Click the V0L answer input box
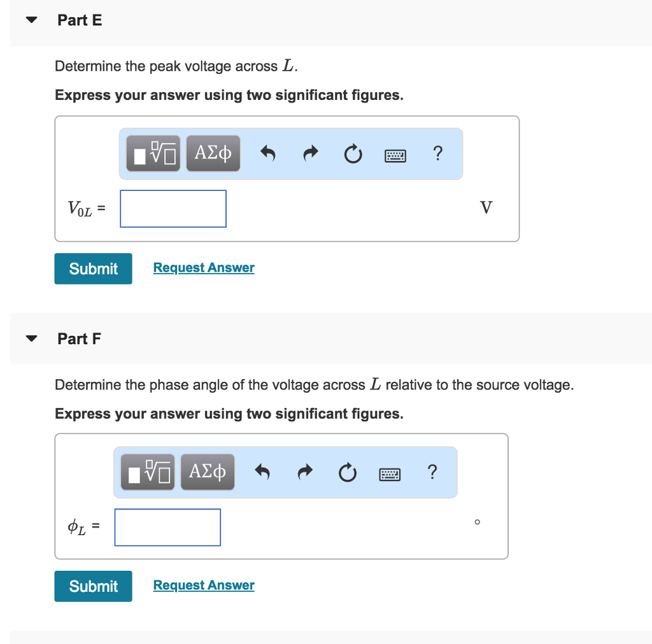The width and height of the screenshot is (652, 644). [173, 209]
